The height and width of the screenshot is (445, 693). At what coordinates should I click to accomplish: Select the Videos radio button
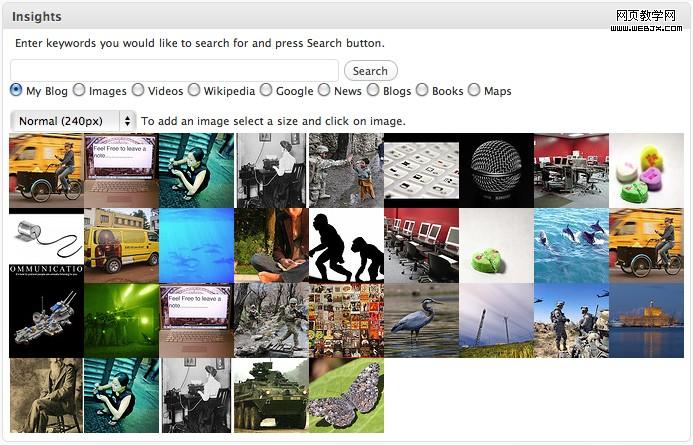(x=138, y=90)
